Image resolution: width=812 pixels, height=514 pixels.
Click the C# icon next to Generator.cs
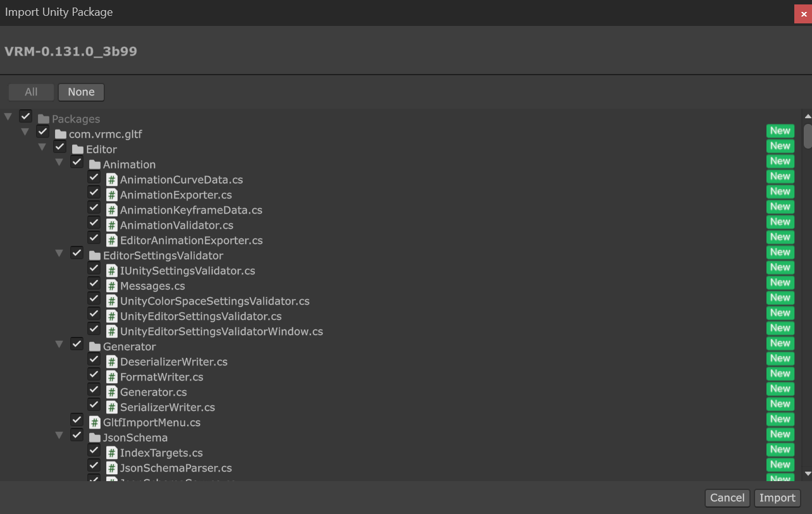[x=111, y=392]
